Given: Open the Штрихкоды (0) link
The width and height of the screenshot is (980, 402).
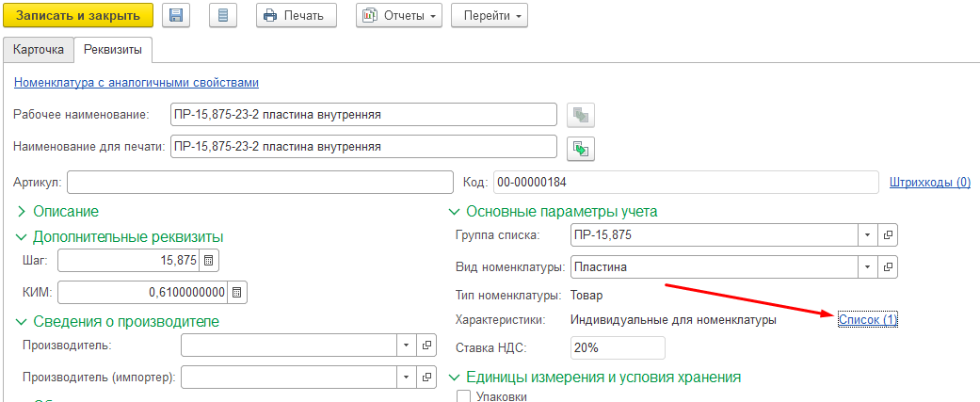Looking at the screenshot, I should tap(930, 182).
